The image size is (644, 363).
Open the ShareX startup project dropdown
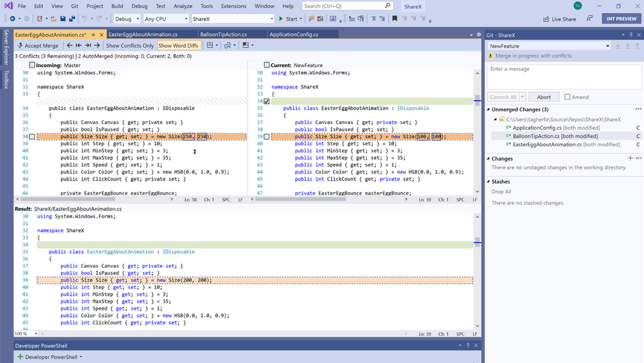pos(232,19)
